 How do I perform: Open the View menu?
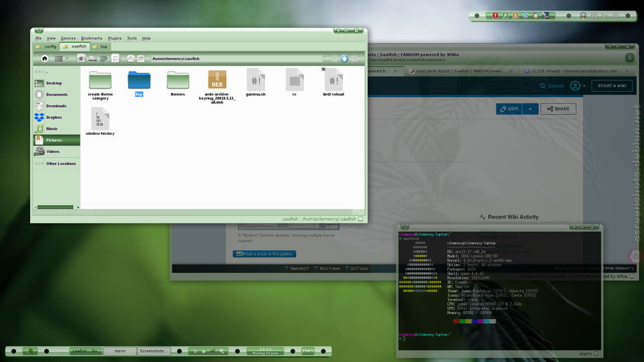pyautogui.click(x=51, y=38)
